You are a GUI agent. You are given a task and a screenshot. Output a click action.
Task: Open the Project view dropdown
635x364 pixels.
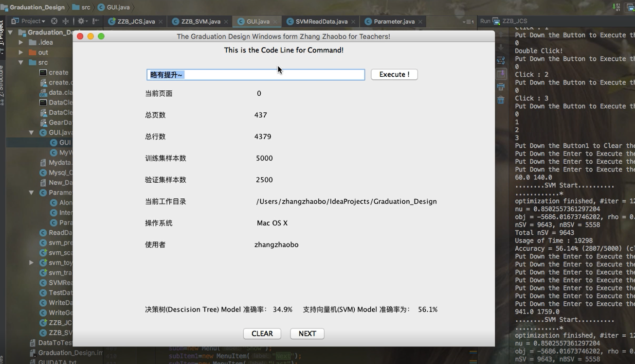point(28,21)
